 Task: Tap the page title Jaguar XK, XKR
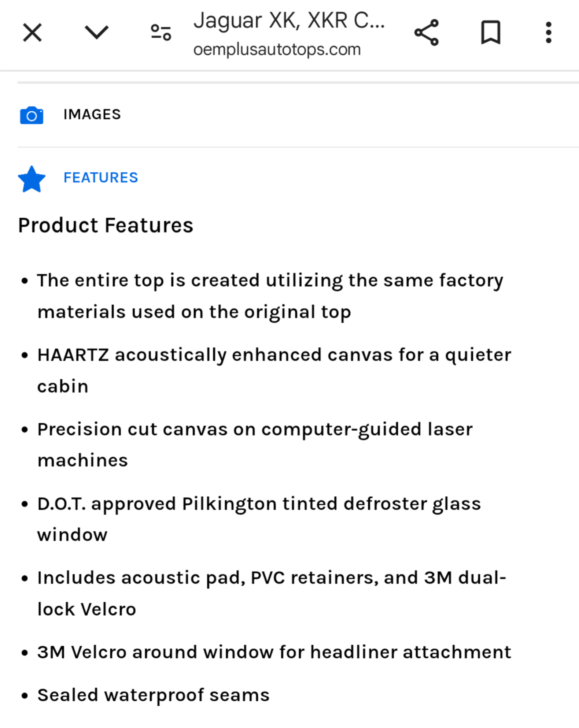click(x=289, y=21)
